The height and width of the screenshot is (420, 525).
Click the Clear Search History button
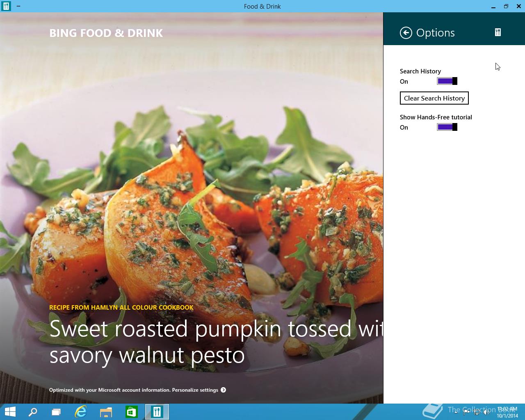pyautogui.click(x=434, y=98)
